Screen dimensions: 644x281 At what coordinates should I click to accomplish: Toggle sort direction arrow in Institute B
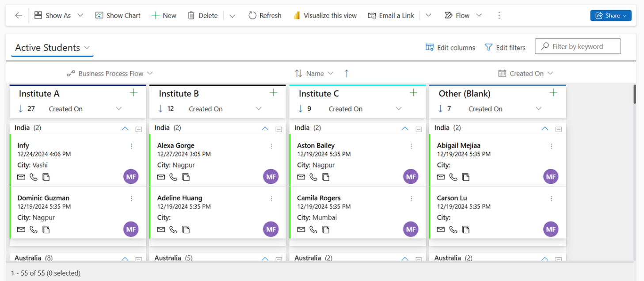[160, 109]
